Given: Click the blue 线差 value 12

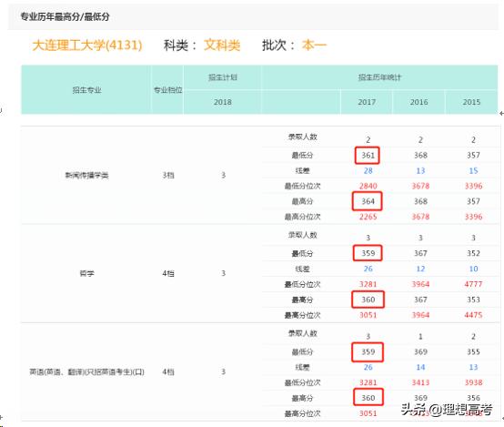Looking at the screenshot, I should click(420, 269).
